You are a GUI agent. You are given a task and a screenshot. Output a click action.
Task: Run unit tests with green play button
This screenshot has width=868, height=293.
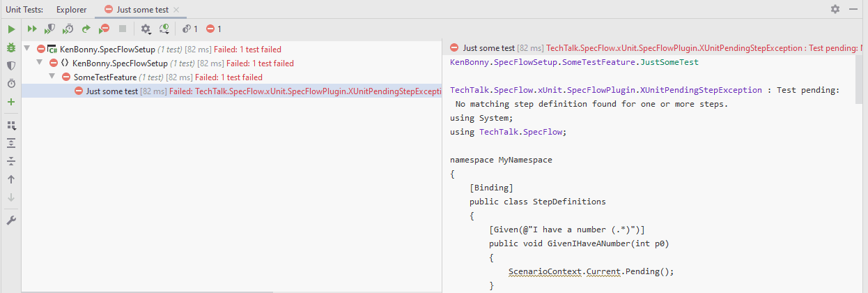point(11,29)
